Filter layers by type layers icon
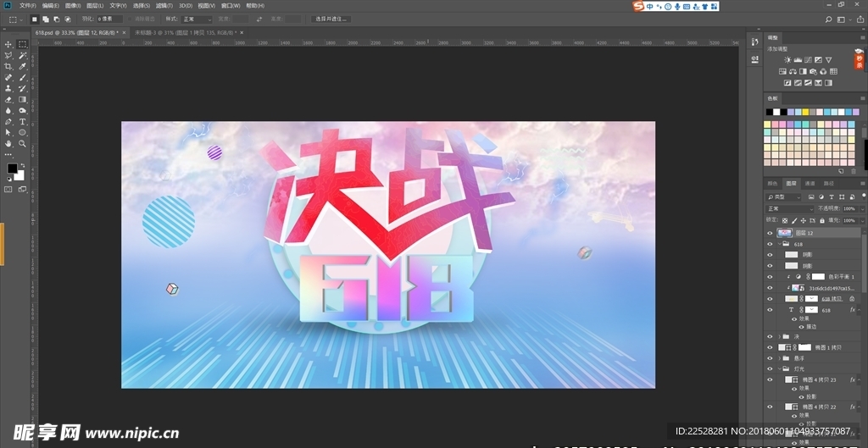The image size is (868, 448). pyautogui.click(x=832, y=196)
